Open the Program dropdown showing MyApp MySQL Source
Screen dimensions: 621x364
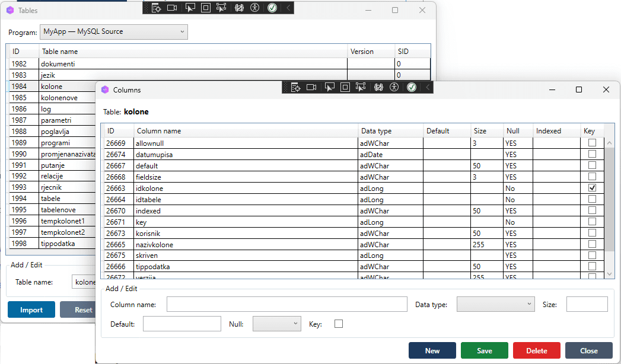pos(113,32)
